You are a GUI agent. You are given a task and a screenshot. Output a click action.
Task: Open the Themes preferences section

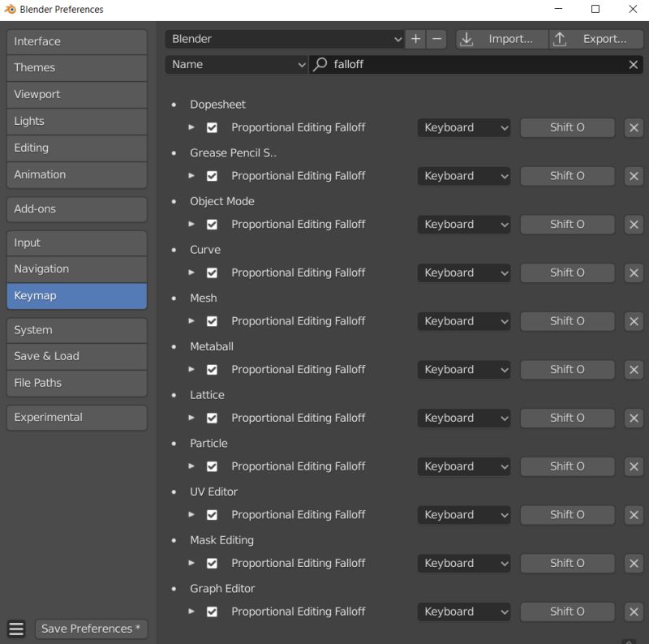(76, 68)
